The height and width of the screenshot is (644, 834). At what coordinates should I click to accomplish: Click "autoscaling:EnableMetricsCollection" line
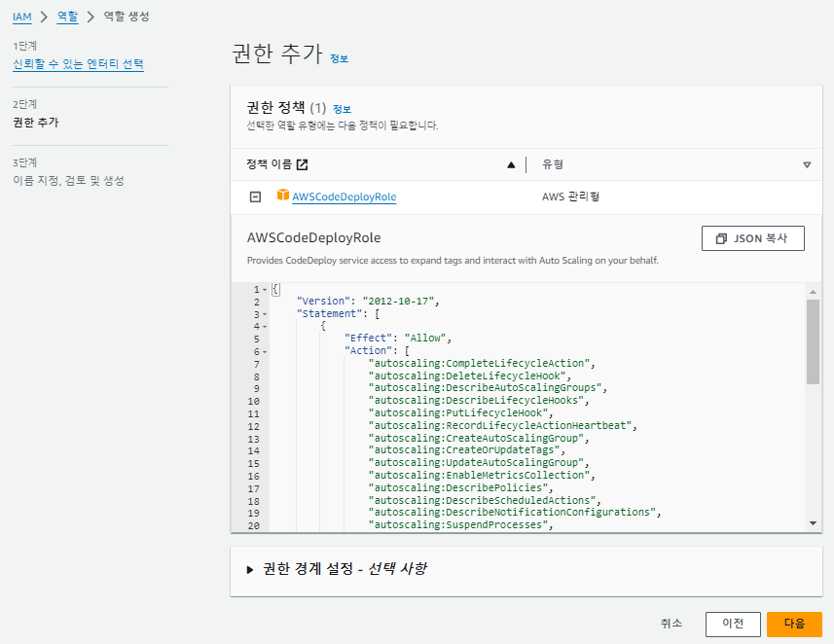coord(482,476)
